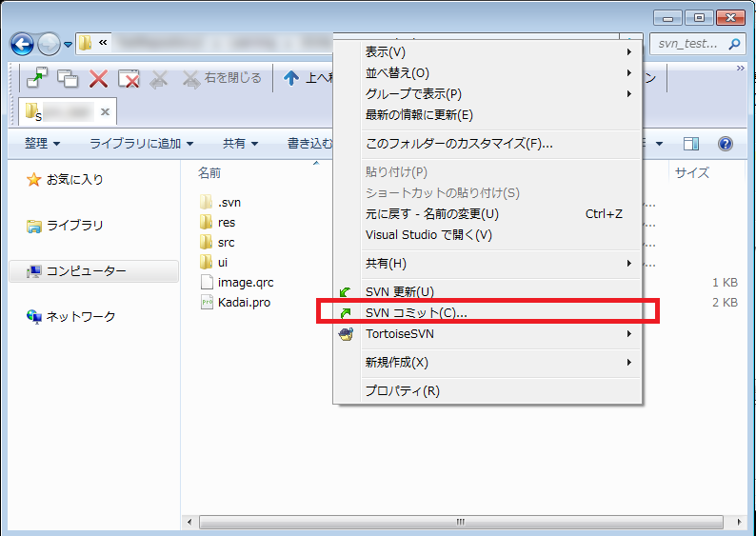Open the 整理 dropdown menu
Viewport: 756px width, 536px height.
[x=43, y=143]
